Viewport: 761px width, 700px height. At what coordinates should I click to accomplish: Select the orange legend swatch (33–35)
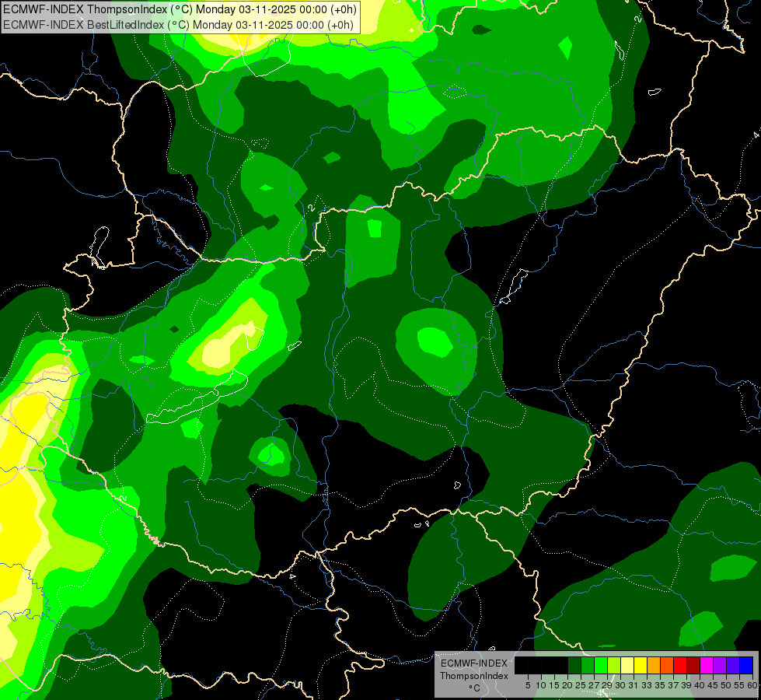point(654,665)
